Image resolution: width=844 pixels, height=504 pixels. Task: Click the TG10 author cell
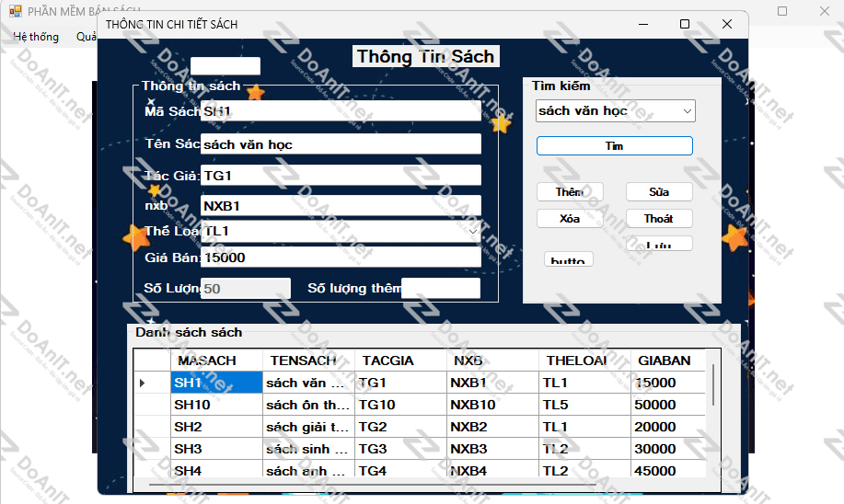pyautogui.click(x=400, y=405)
